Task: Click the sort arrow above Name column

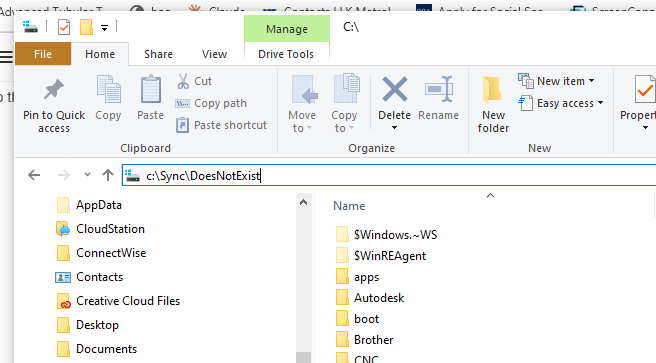Action: click(490, 195)
